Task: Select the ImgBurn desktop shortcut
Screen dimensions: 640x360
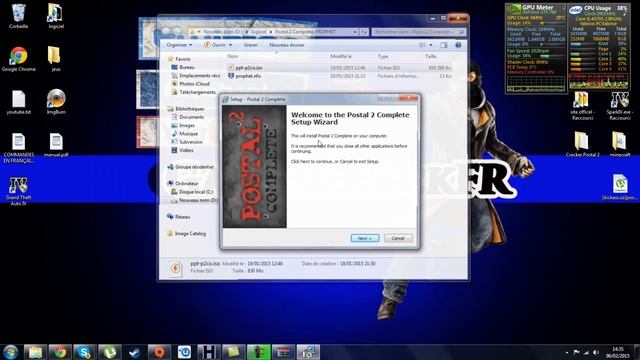Action: (56, 102)
